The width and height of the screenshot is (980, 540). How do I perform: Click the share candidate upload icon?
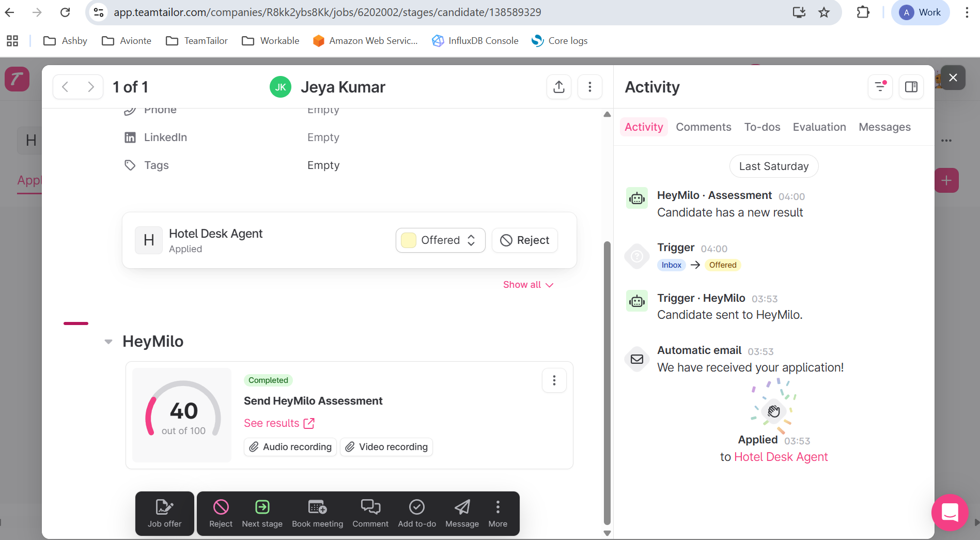[558, 87]
